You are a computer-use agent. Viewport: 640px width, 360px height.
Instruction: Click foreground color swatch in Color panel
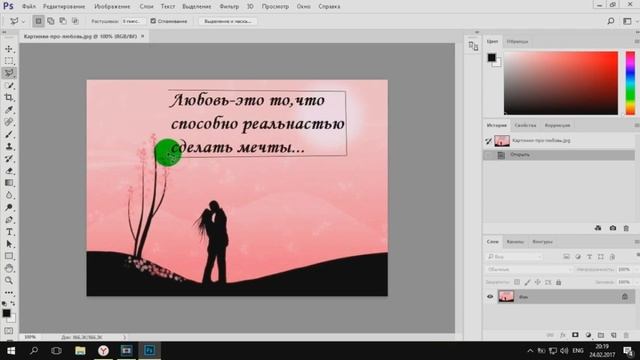[x=491, y=58]
